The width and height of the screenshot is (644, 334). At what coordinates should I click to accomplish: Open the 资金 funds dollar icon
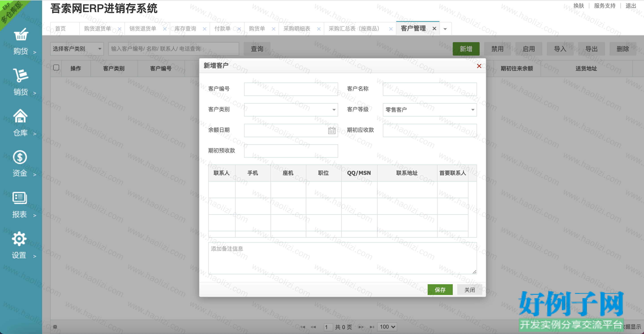(20, 157)
